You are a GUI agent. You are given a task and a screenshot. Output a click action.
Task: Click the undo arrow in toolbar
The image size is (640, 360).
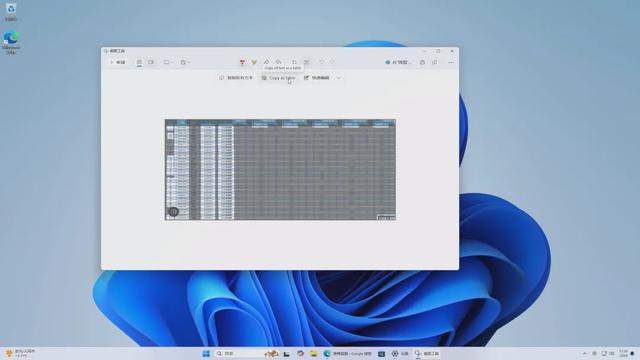click(x=321, y=62)
